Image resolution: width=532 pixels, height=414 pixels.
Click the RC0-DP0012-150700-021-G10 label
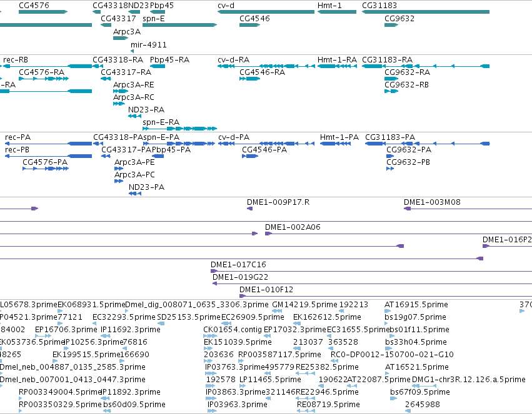click(x=392, y=355)
